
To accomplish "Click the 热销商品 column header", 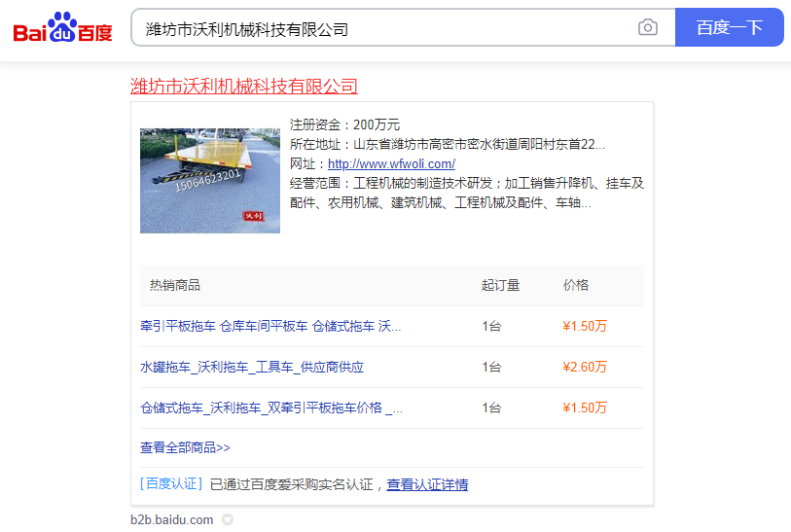I will [x=175, y=286].
